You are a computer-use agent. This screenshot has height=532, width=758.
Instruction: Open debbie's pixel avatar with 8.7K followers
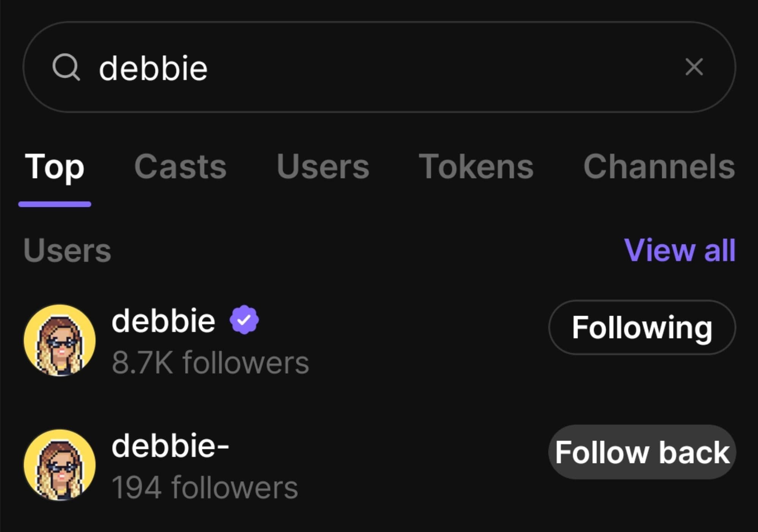point(60,340)
